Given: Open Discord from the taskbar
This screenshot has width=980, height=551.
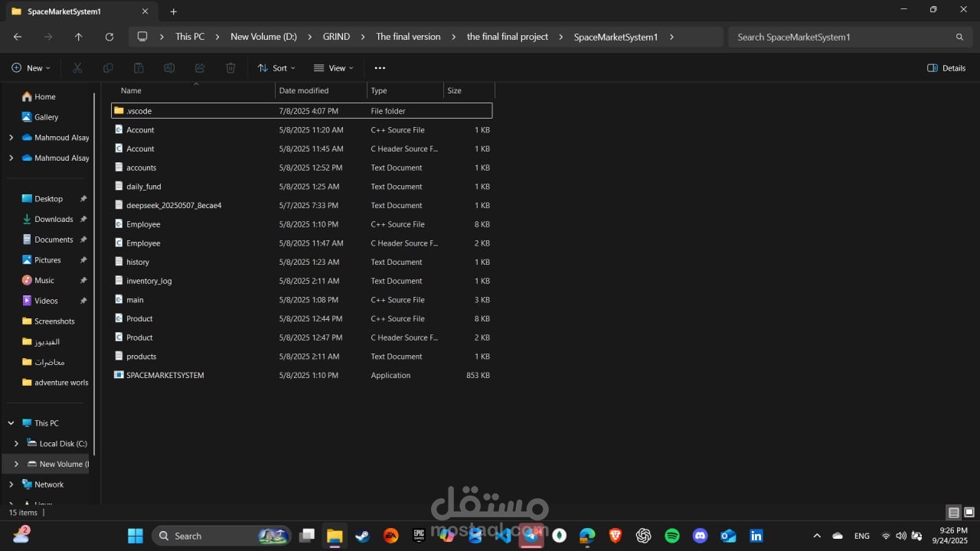Looking at the screenshot, I should point(700,536).
